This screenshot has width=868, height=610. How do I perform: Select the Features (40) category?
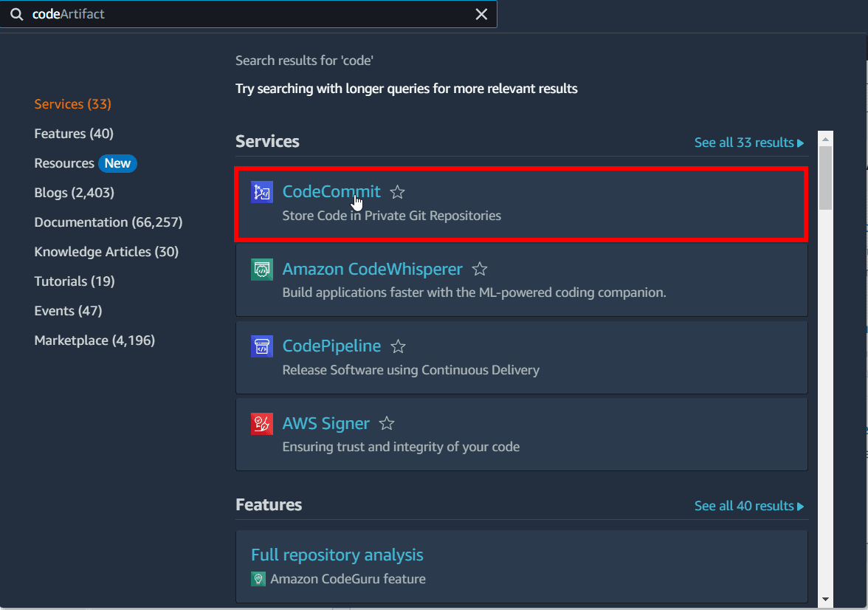[74, 134]
